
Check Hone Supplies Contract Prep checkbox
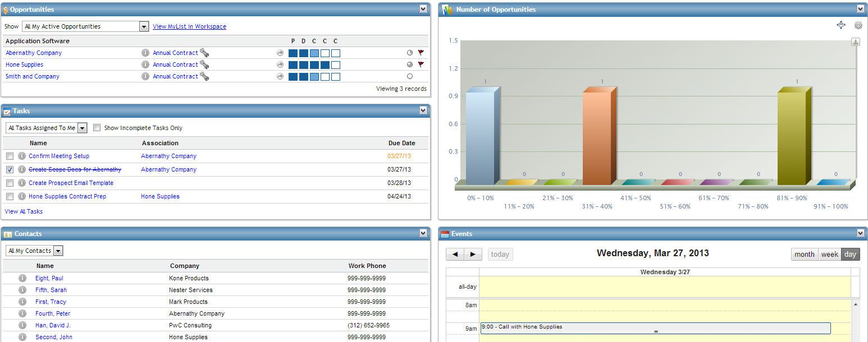10,196
